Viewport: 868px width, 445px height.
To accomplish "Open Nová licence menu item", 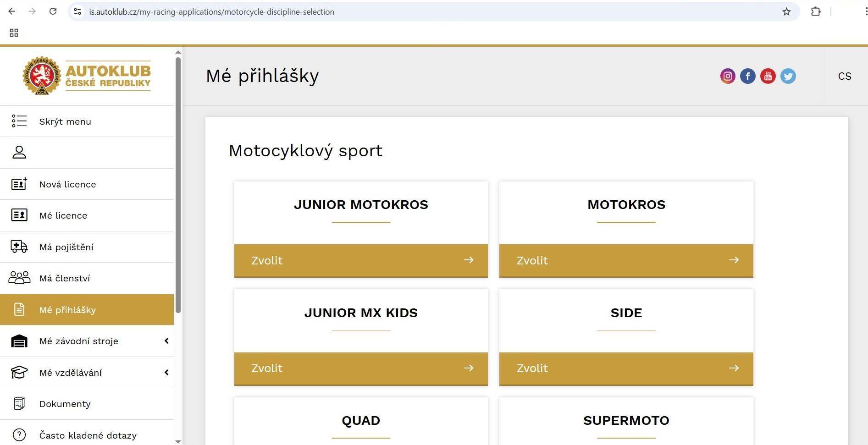I will pyautogui.click(x=67, y=184).
